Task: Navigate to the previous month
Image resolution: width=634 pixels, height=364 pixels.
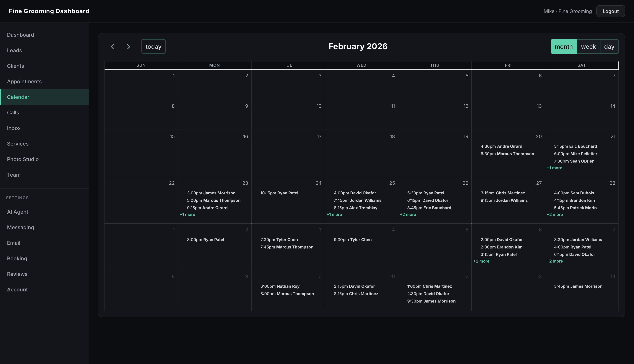Action: pyautogui.click(x=112, y=46)
